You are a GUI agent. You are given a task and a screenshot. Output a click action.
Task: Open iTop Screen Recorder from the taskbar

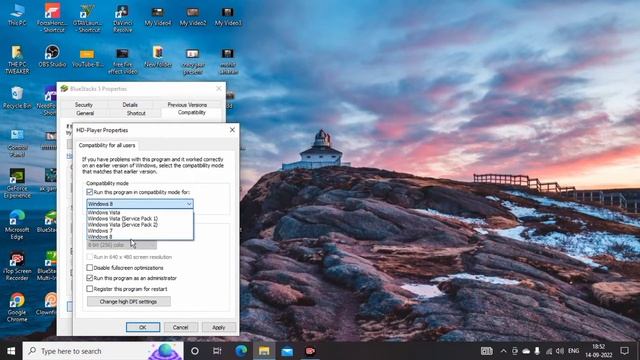(x=310, y=351)
